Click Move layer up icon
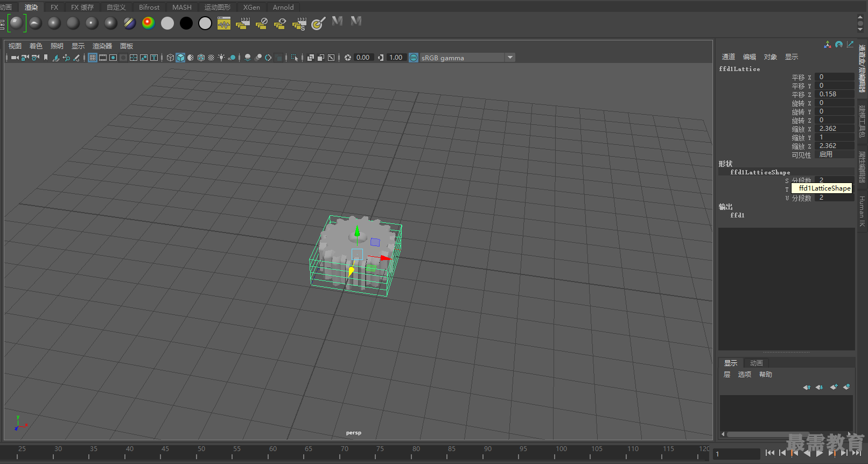The image size is (868, 464). coord(807,387)
